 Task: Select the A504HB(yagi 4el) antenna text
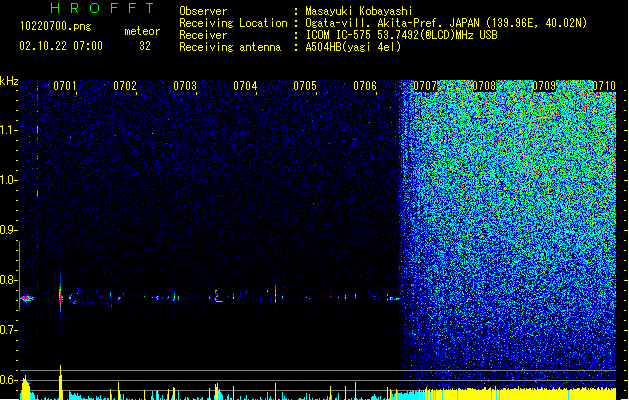353,47
